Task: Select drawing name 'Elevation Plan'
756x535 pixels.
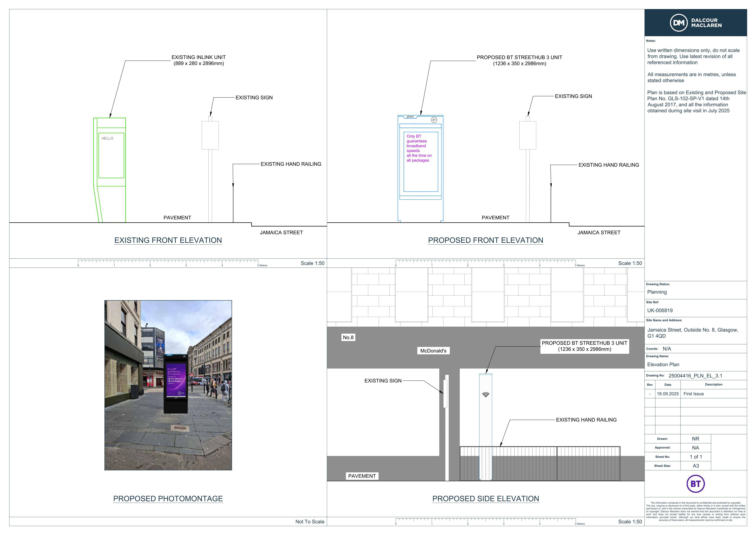Action: point(663,364)
